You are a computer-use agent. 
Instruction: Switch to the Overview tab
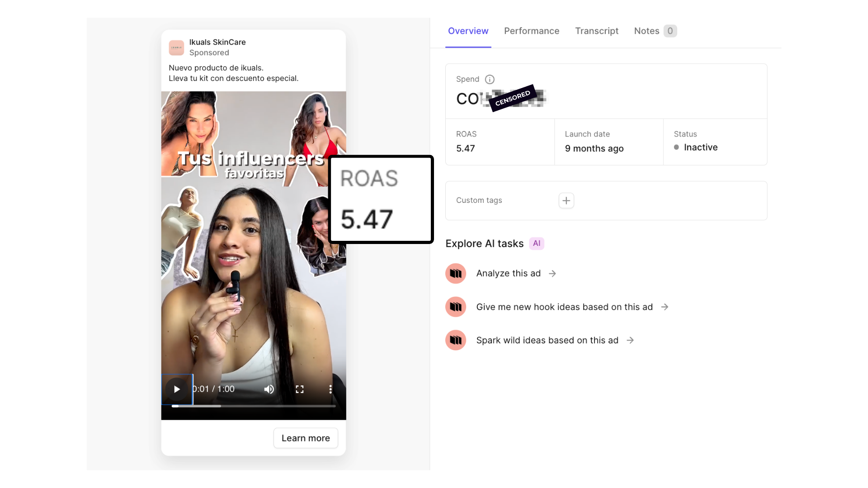(468, 31)
